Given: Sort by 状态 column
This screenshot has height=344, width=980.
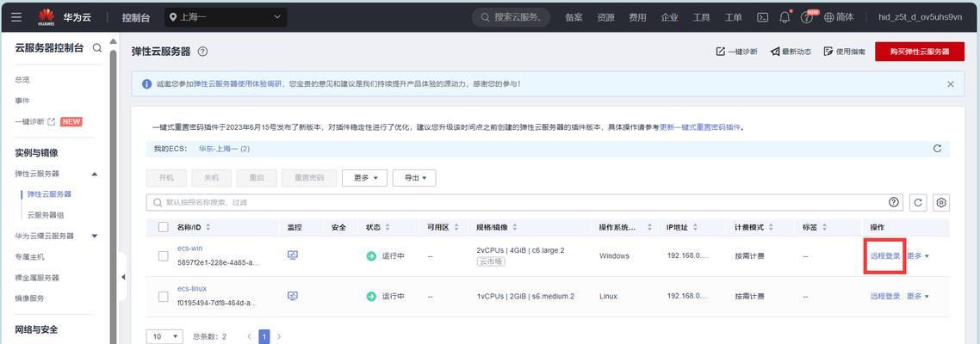Looking at the screenshot, I should click(388, 227).
